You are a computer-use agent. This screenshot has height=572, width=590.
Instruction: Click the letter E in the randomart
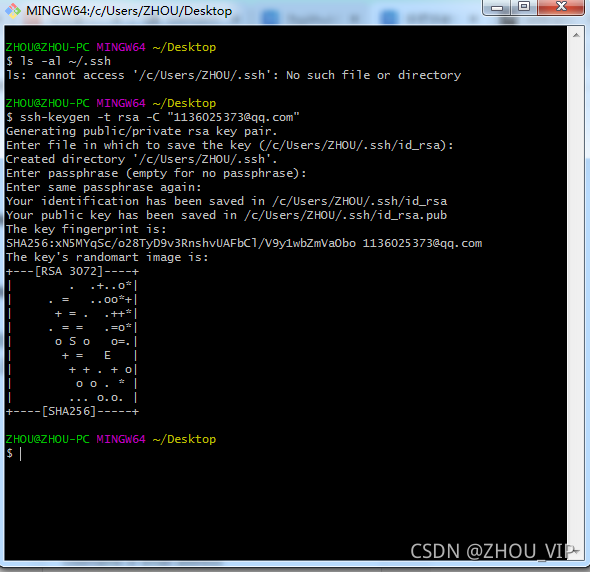108,355
